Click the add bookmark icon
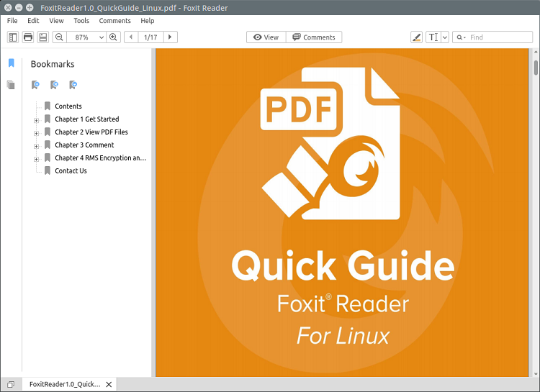 click(35, 85)
